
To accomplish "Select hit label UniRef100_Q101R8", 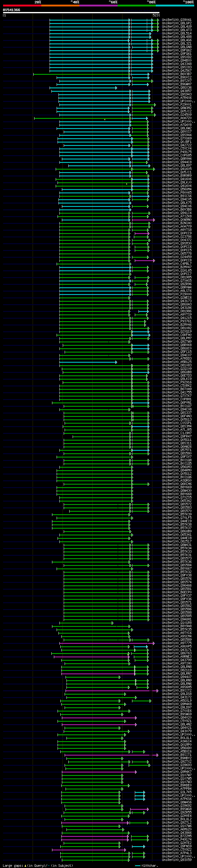I will [177, 623].
